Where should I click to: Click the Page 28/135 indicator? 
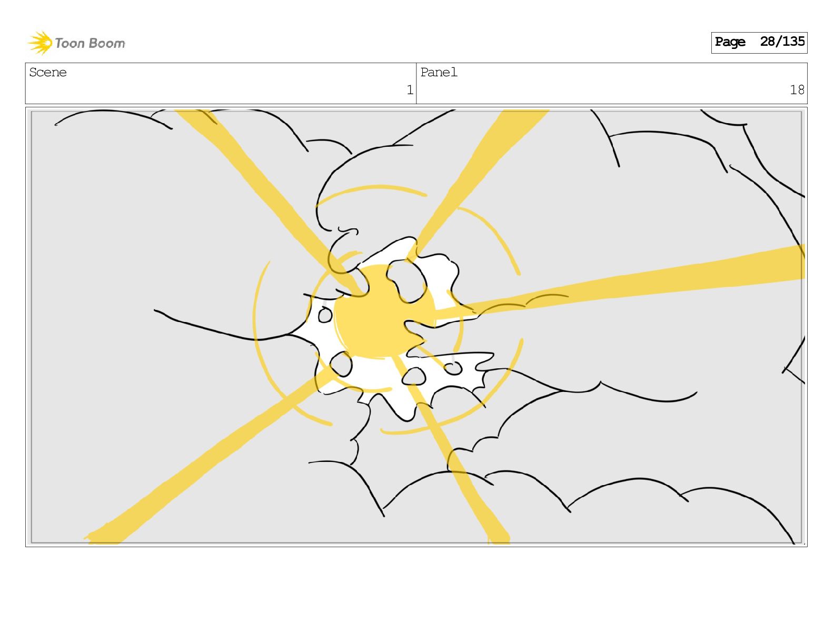pyautogui.click(x=759, y=42)
